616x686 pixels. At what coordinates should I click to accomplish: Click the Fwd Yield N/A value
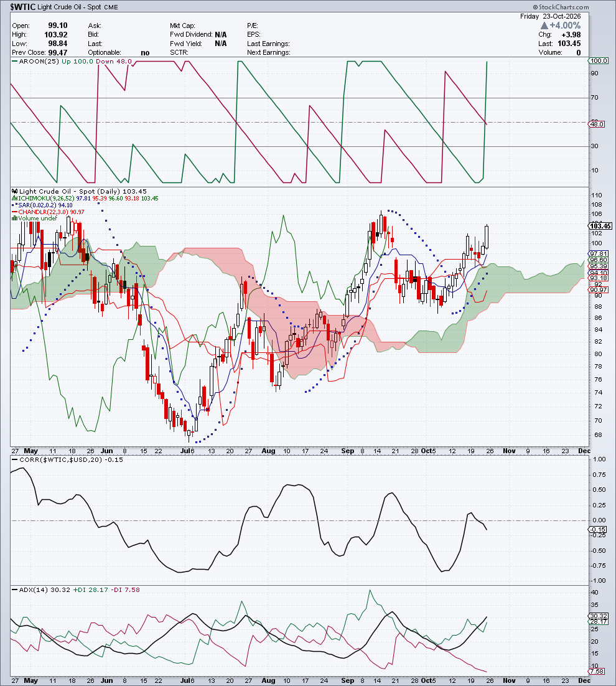221,44
